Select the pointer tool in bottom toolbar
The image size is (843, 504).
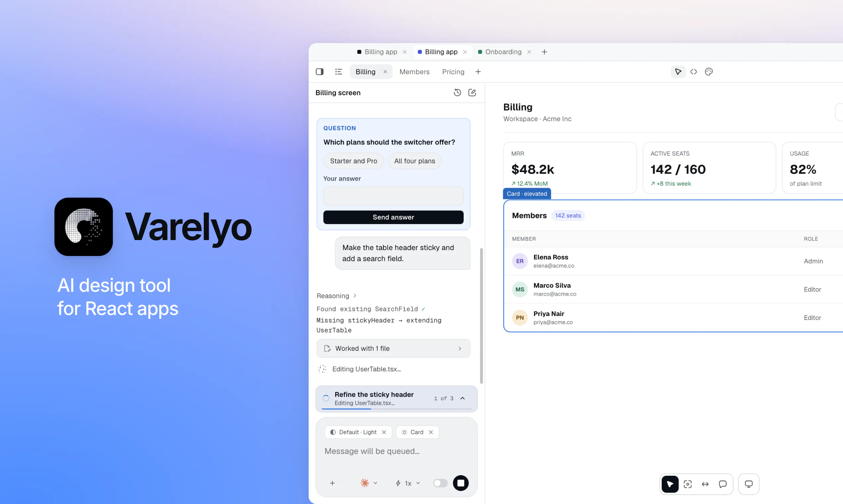(670, 484)
